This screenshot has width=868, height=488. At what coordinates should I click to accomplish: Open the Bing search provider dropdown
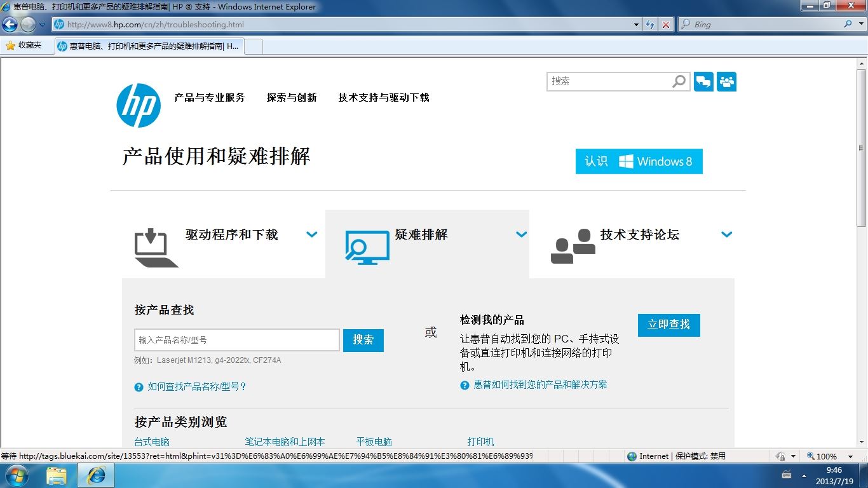click(860, 24)
